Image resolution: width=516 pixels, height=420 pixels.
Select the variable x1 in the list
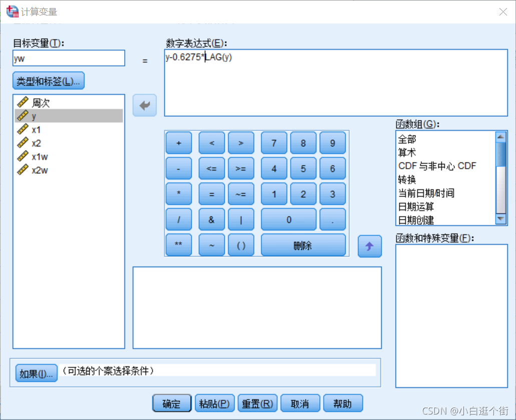[x=36, y=129]
